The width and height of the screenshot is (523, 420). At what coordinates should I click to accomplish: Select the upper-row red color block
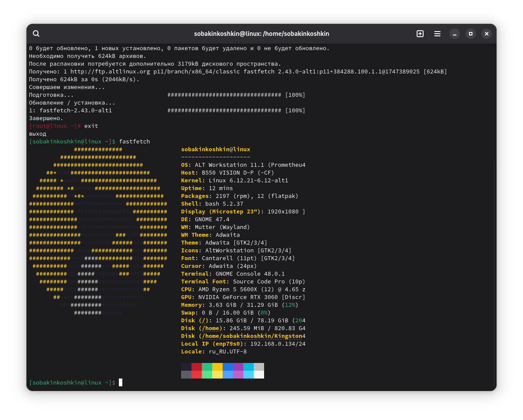tap(197, 367)
